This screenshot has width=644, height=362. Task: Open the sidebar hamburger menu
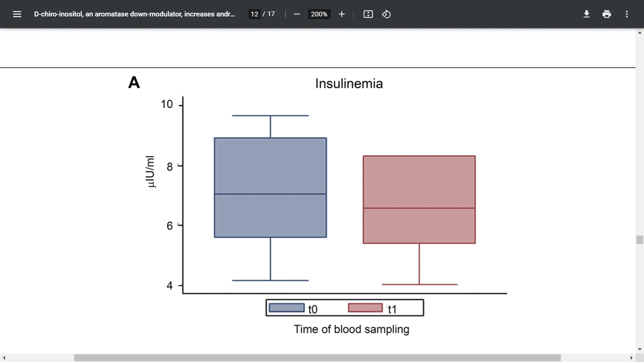pos(17,14)
